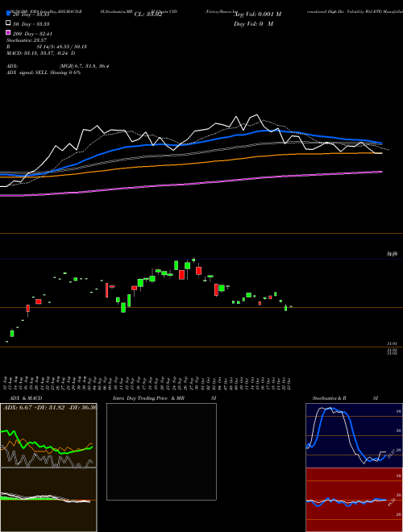
Task: Click the last candlestick on the price chart
Action: click(291, 306)
